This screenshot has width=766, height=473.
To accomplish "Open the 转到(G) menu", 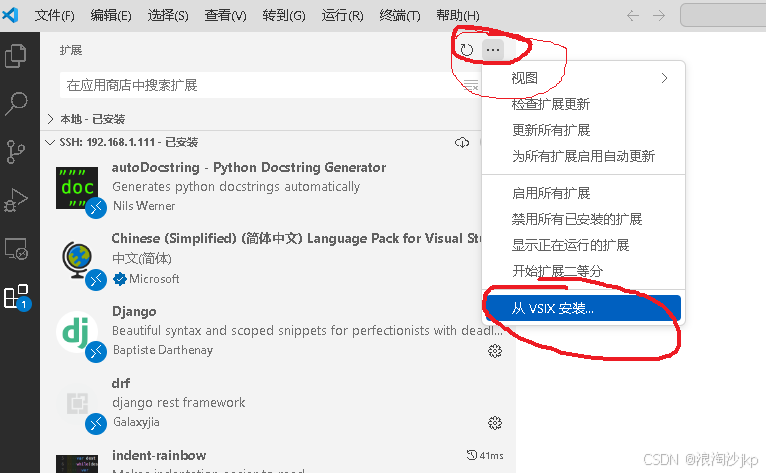I will pos(284,16).
